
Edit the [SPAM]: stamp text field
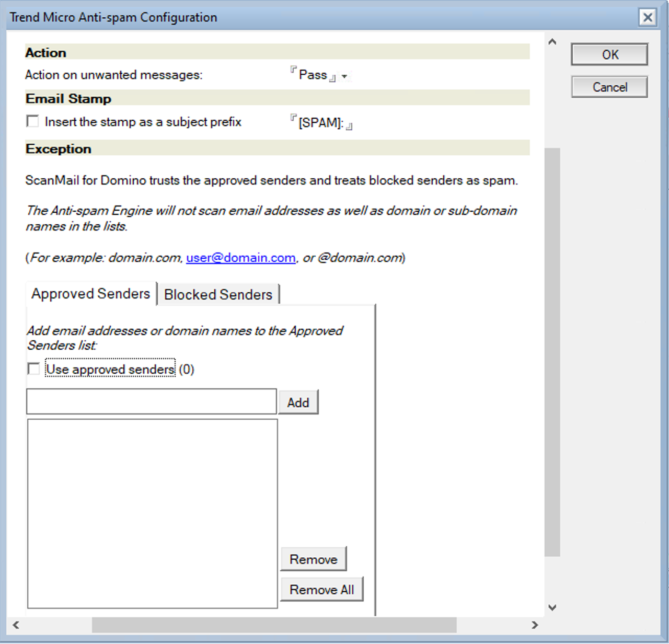[320, 123]
